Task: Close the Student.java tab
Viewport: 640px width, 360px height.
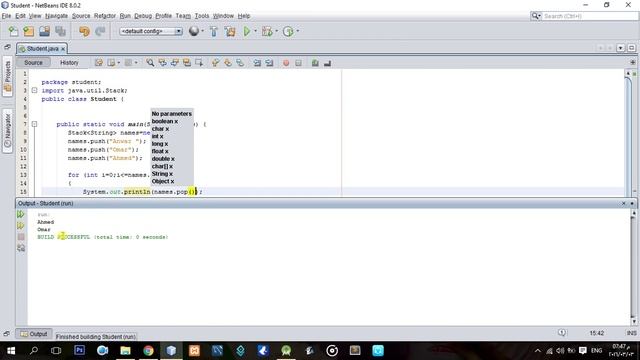Action: coord(63,49)
